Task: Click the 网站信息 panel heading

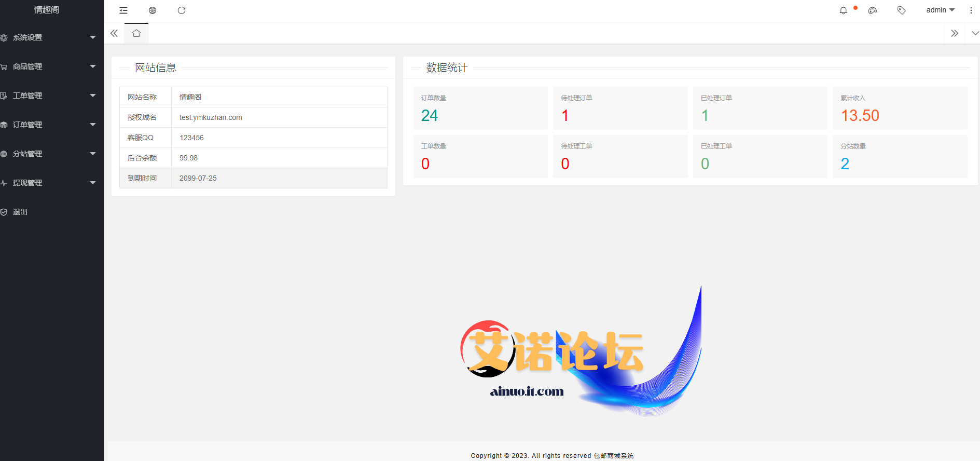Action: [156, 67]
